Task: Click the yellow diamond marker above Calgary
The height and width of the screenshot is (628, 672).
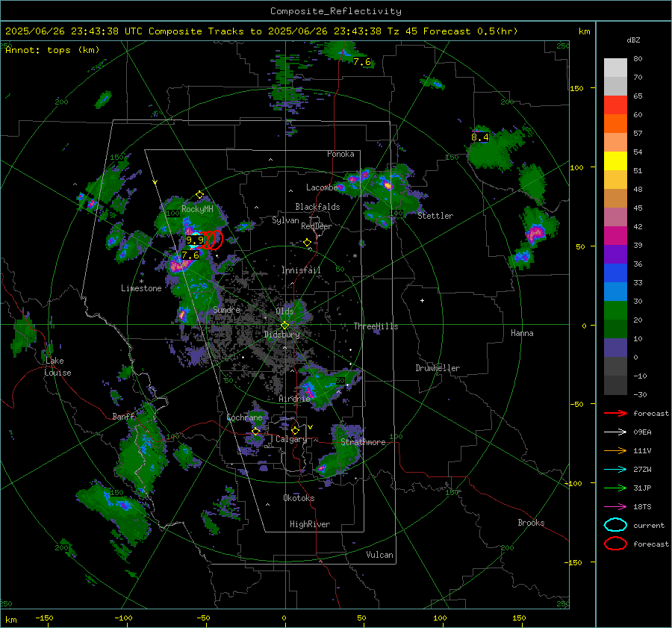Action: tap(295, 430)
